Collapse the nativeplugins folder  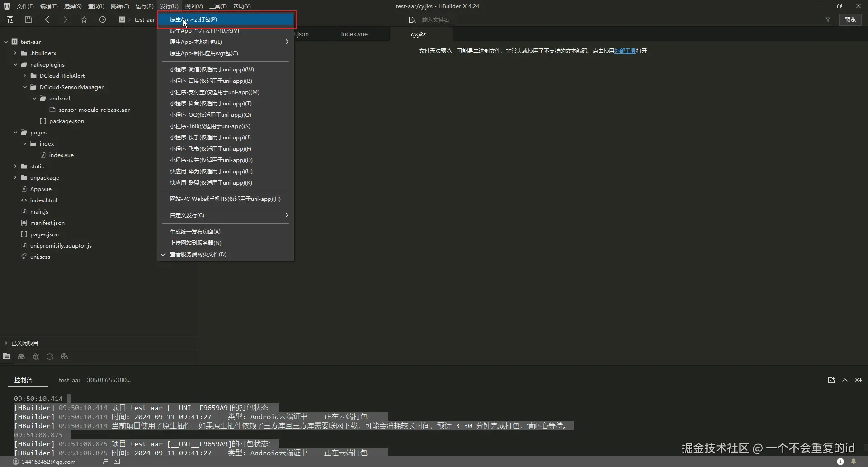click(15, 64)
